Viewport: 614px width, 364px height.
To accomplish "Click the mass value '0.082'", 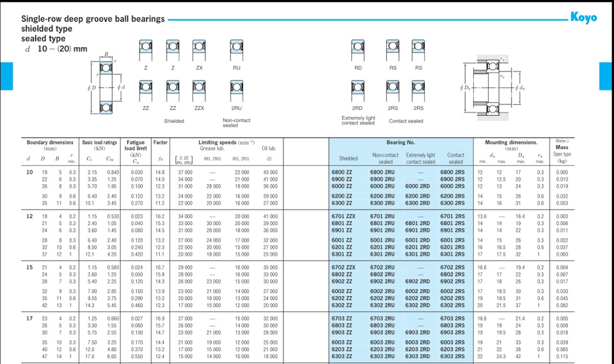I will pos(562,306).
